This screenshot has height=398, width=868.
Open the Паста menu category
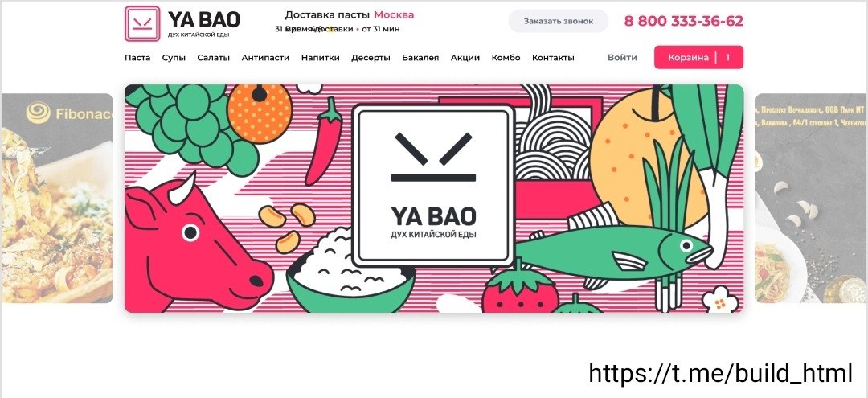point(137,58)
